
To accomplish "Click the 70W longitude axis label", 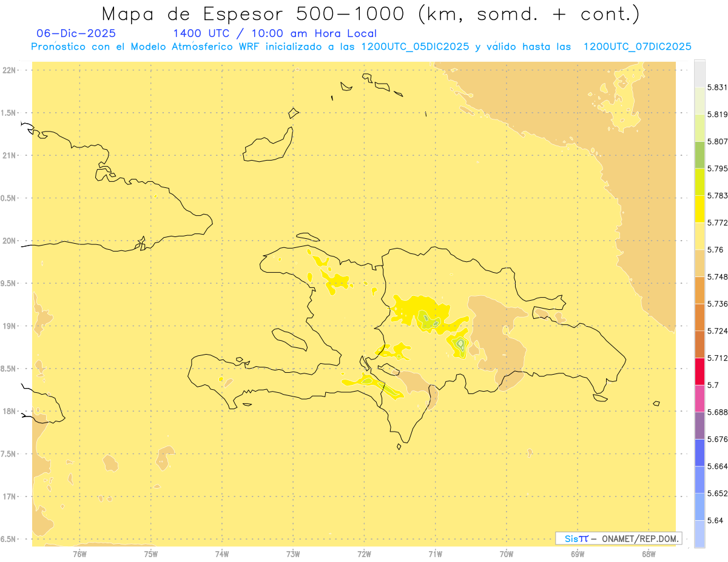I will pos(507,554).
